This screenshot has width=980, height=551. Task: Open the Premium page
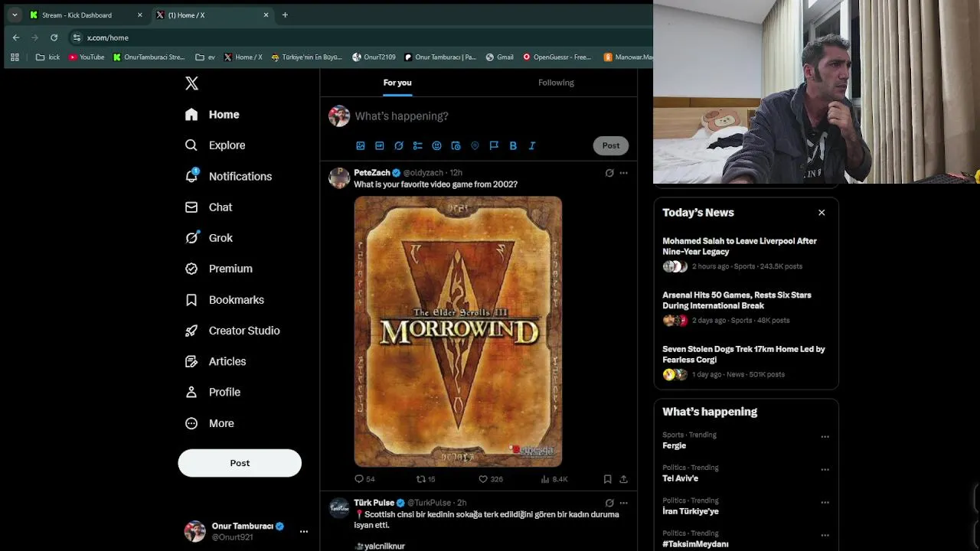218,269
